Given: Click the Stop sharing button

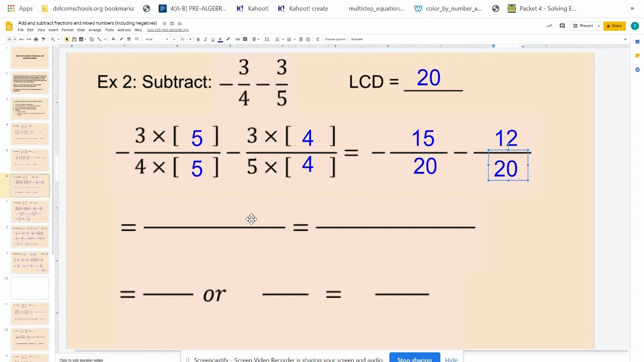Looking at the screenshot, I should point(415,358).
